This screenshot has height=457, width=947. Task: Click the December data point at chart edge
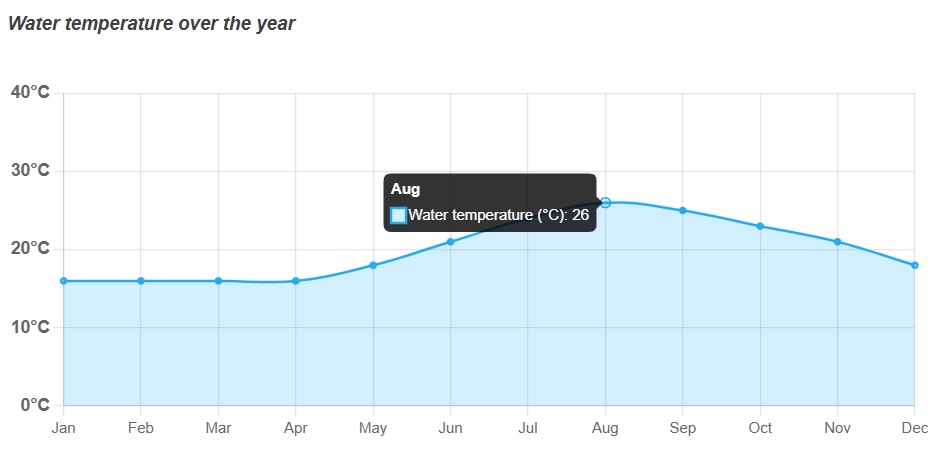(914, 265)
